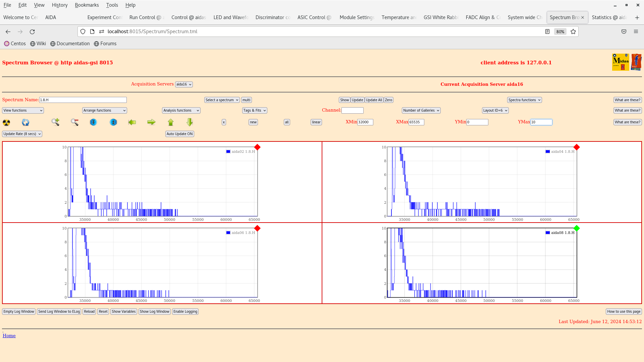Click the zoom in magnifier icon

tap(55, 122)
